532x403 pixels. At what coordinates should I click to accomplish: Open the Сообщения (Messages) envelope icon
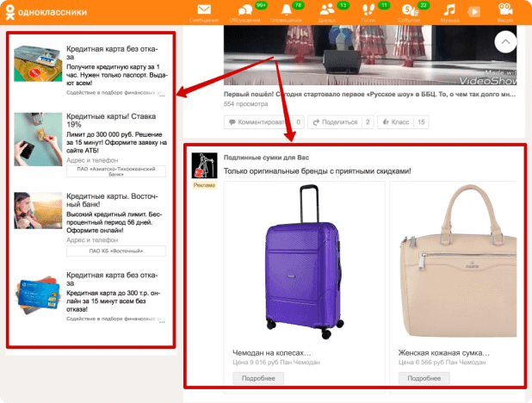click(202, 11)
